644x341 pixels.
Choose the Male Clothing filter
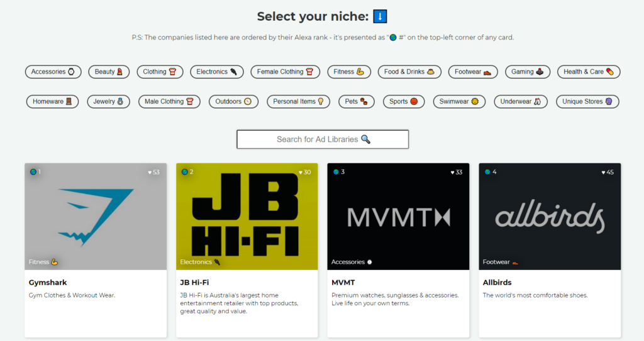click(169, 101)
